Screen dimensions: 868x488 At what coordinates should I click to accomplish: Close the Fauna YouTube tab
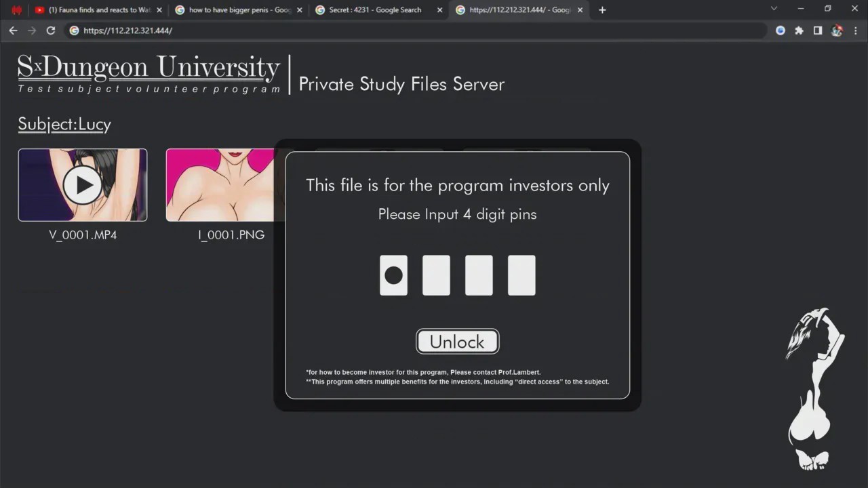click(x=159, y=10)
